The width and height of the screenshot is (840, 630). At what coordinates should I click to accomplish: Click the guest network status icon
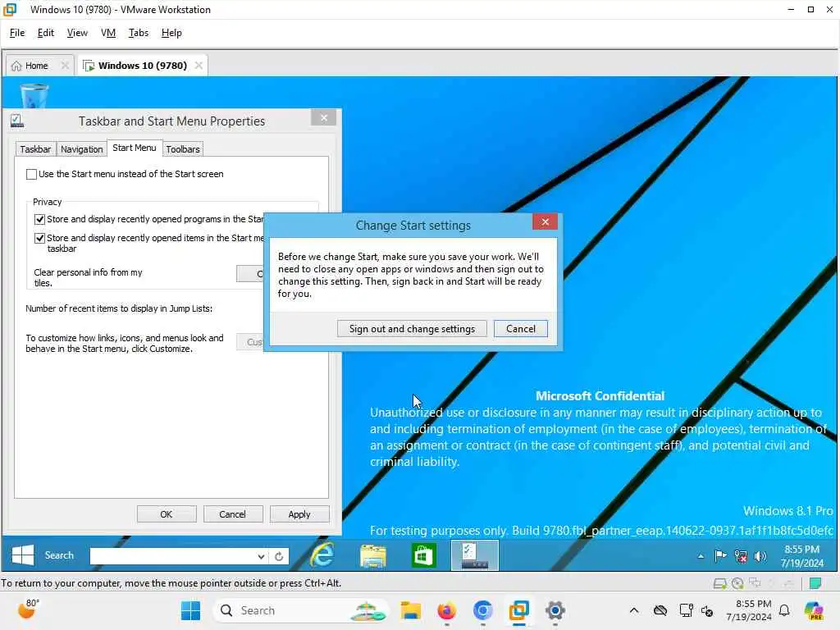[741, 557]
